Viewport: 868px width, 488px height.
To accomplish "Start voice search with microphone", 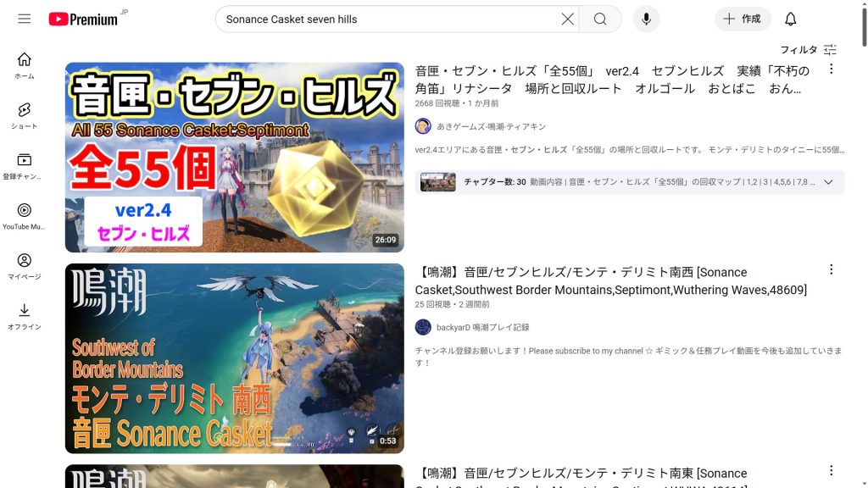I will 646,19.
